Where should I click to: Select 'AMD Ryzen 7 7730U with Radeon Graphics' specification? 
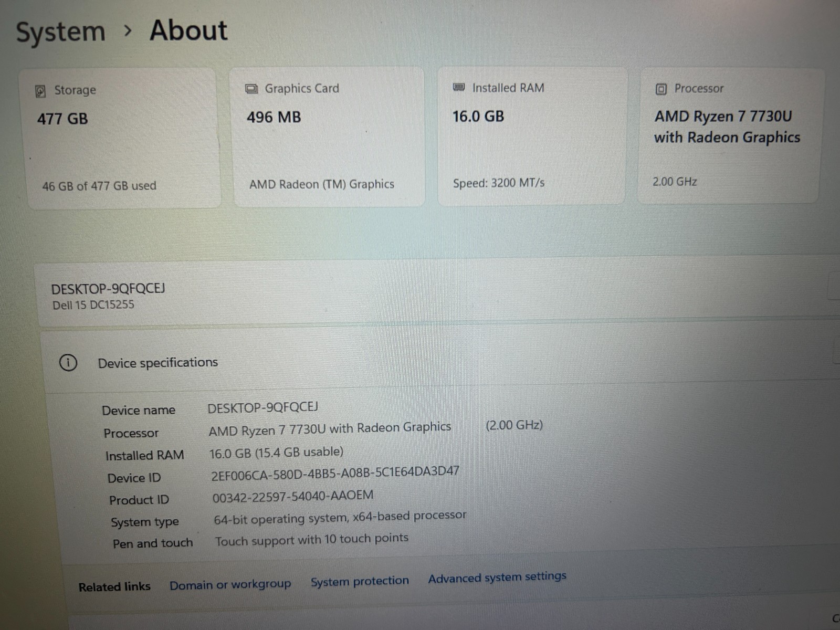[x=330, y=429]
